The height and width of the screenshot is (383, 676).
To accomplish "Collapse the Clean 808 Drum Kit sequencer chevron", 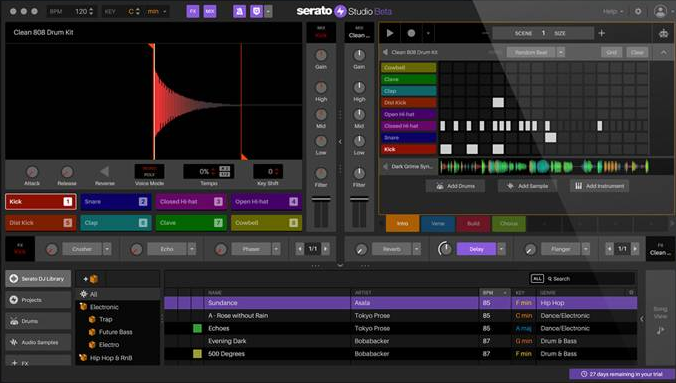I will (x=663, y=52).
